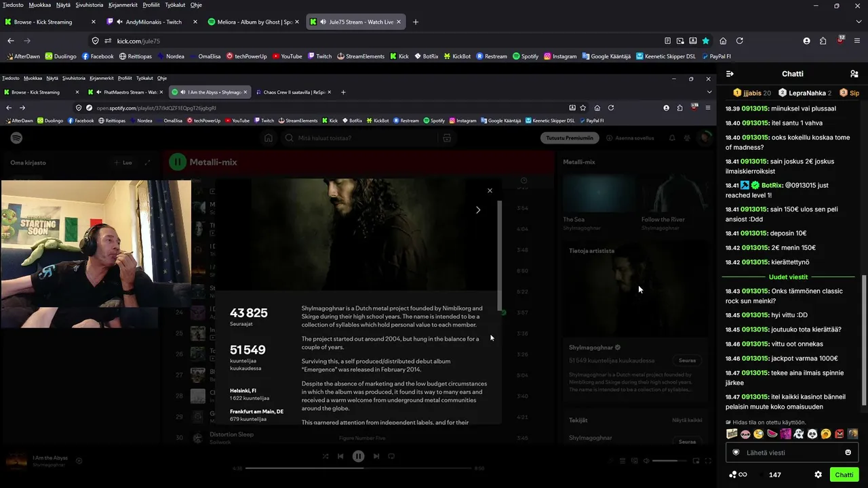Screen dimensions: 868x488
Task: Jump to new messages via the Uudet viestit divider
Action: 788,277
